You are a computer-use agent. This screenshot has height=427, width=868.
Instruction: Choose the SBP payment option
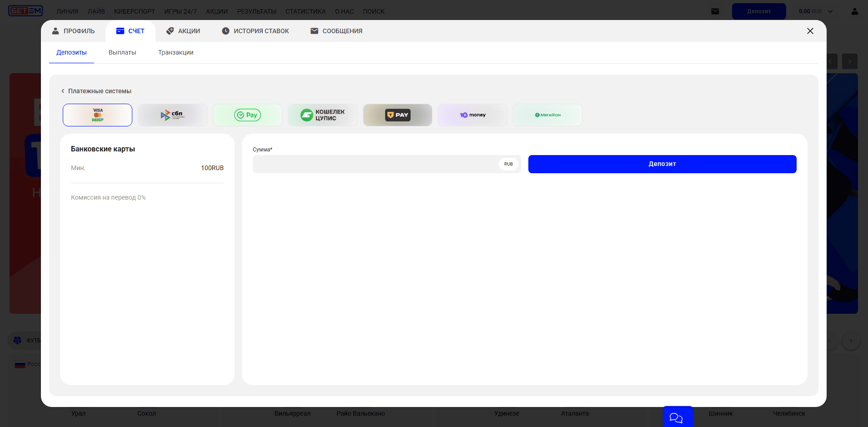pyautogui.click(x=172, y=115)
